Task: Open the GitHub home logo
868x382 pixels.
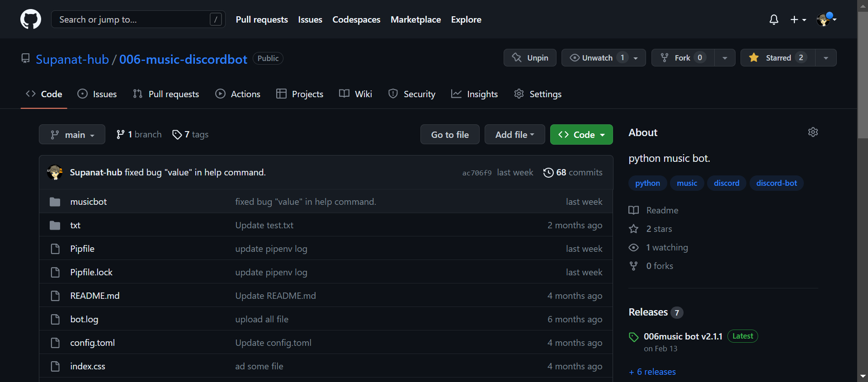Action: (31, 19)
